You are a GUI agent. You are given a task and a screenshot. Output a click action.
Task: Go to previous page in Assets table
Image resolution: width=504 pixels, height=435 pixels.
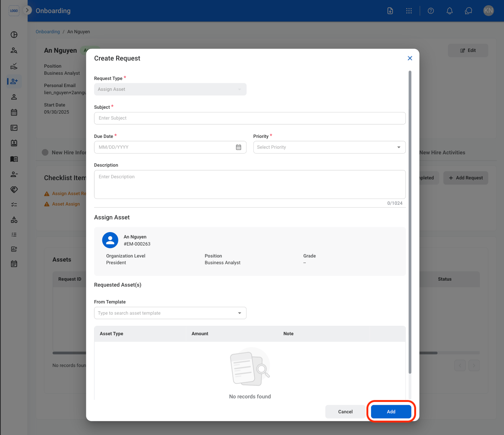click(x=460, y=365)
